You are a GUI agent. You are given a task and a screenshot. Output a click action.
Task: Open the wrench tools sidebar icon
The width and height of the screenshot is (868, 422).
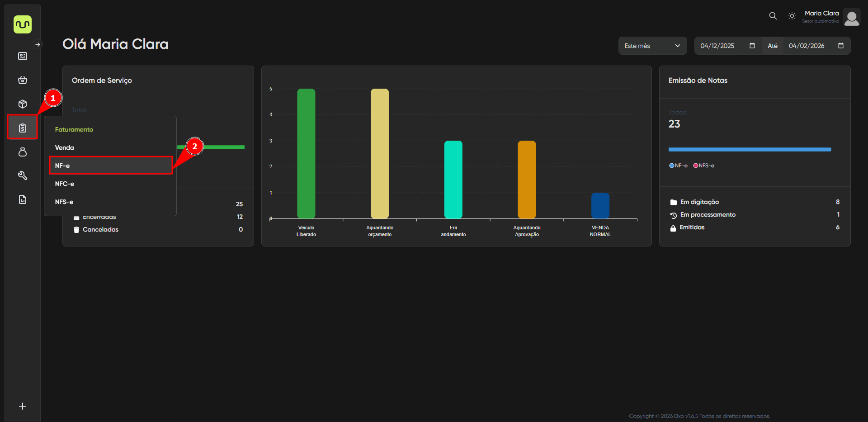[23, 175]
